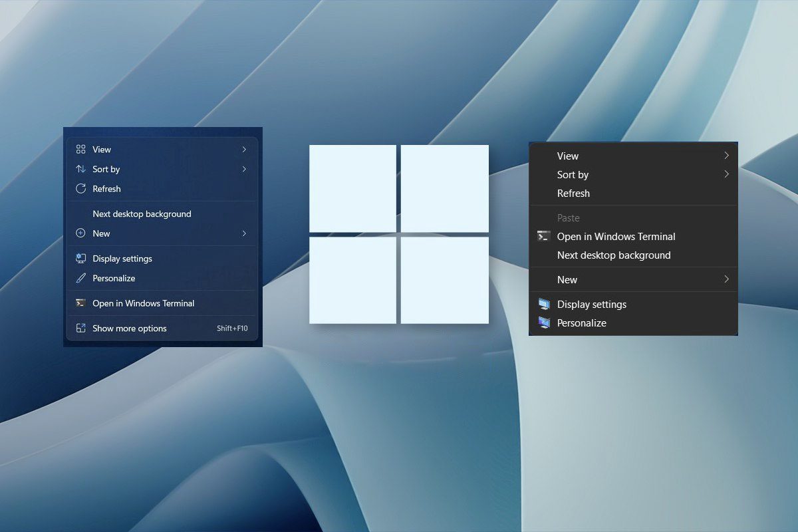Expand the New submenu chevron in blue menu
This screenshot has height=532, width=798.
(244, 233)
